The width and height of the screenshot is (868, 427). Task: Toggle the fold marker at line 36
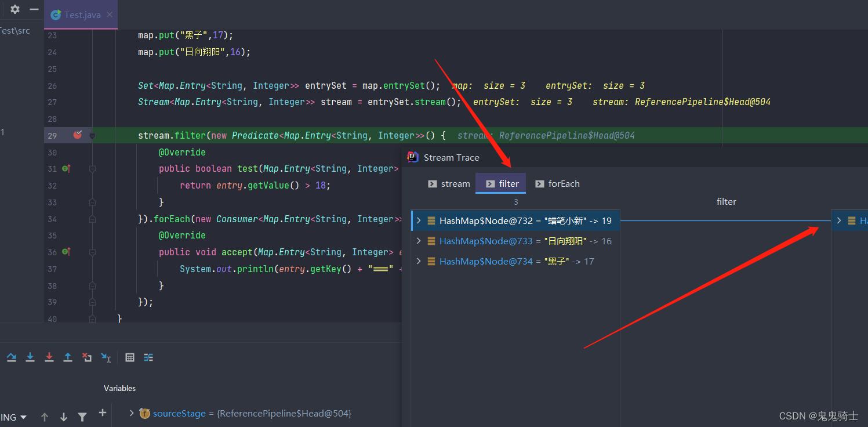coord(92,252)
